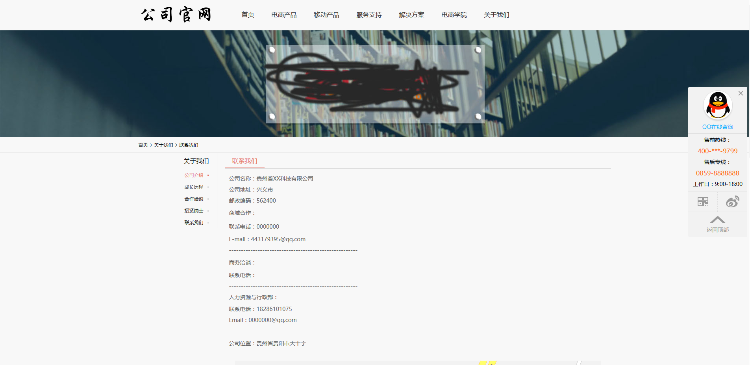Open the 移动产品 menu item

(x=327, y=15)
